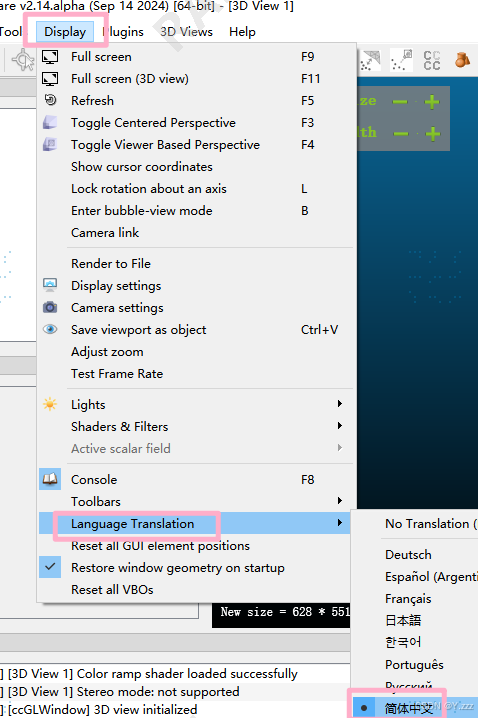The height and width of the screenshot is (718, 478).
Task: Choose Show cursor coordinates
Action: (196, 167)
